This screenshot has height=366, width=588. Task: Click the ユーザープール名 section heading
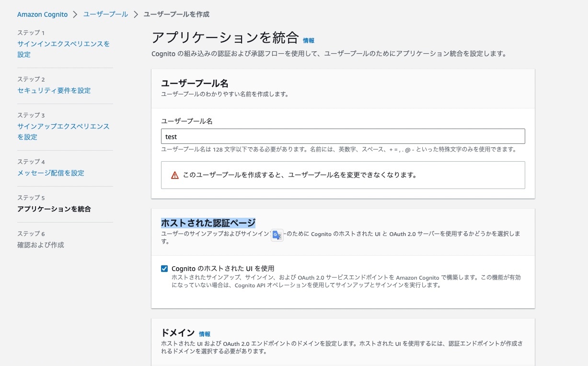[x=195, y=83]
